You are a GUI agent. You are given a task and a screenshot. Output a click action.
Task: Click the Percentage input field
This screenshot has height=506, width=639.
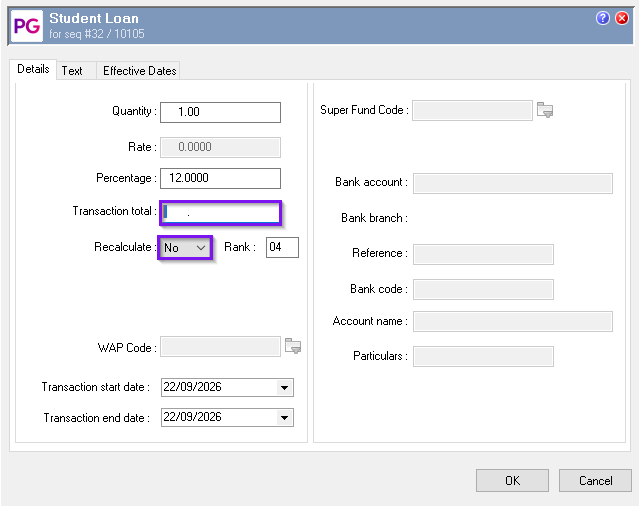click(x=220, y=178)
